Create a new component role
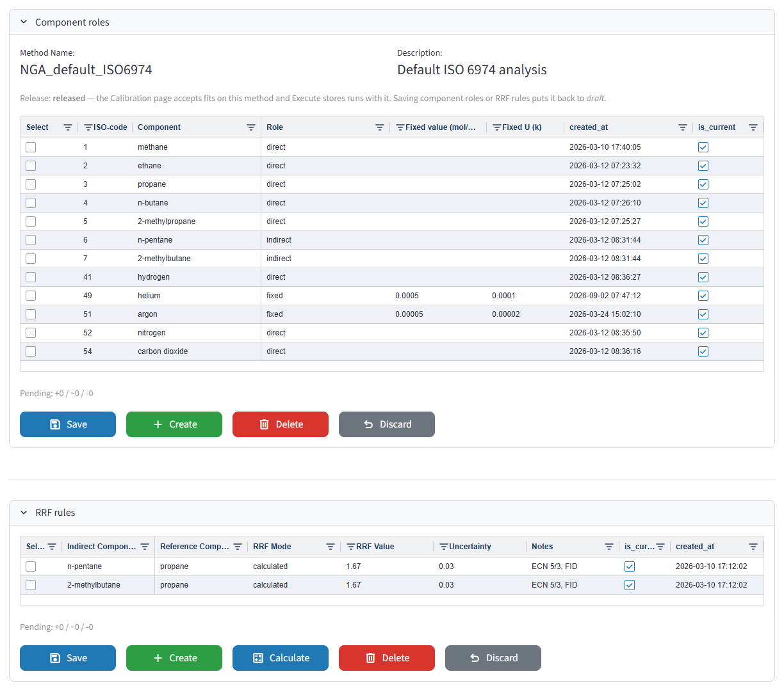 tap(174, 424)
